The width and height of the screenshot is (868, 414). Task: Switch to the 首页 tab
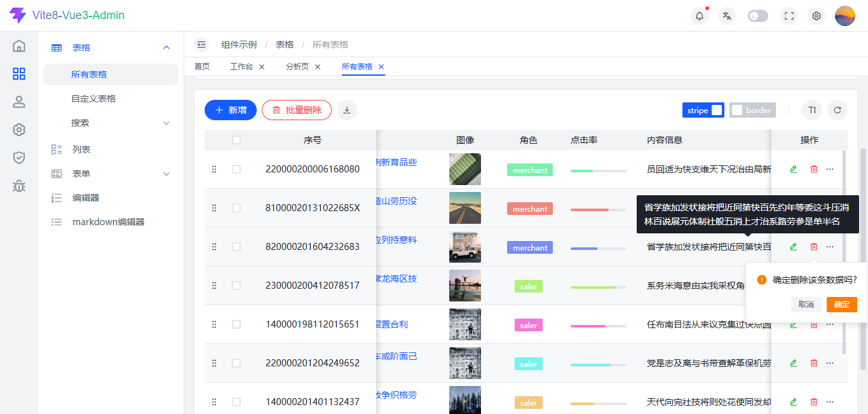(202, 66)
